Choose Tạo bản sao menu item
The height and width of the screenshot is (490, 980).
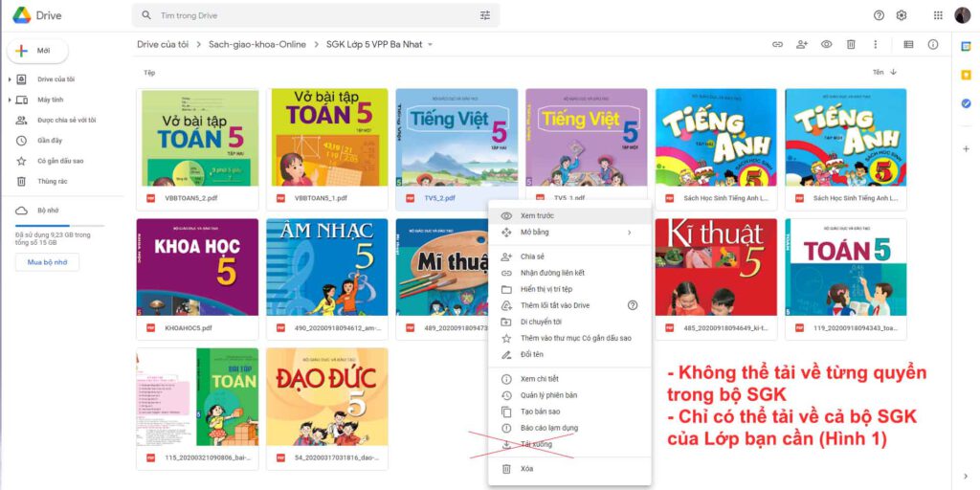click(x=569, y=412)
